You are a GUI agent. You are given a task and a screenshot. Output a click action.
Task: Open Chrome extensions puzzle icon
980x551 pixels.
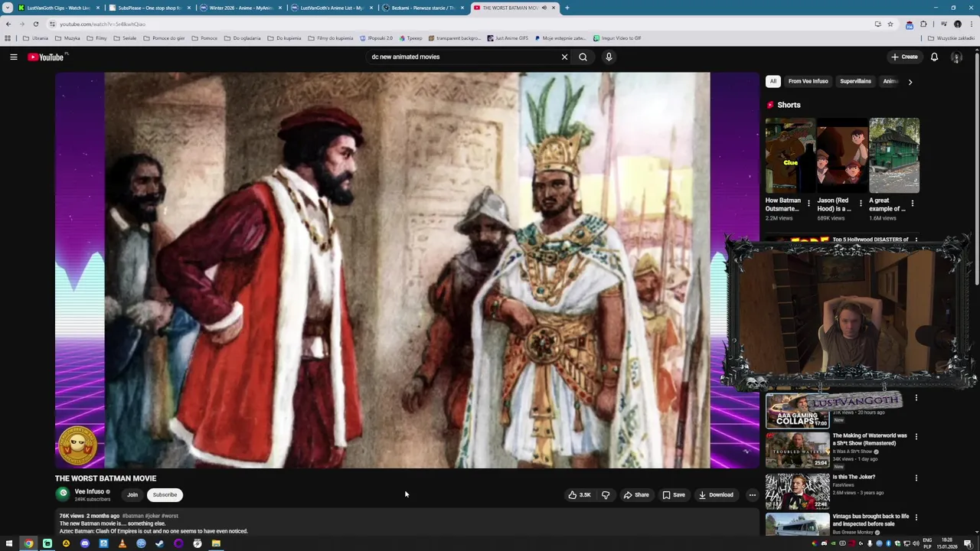923,24
